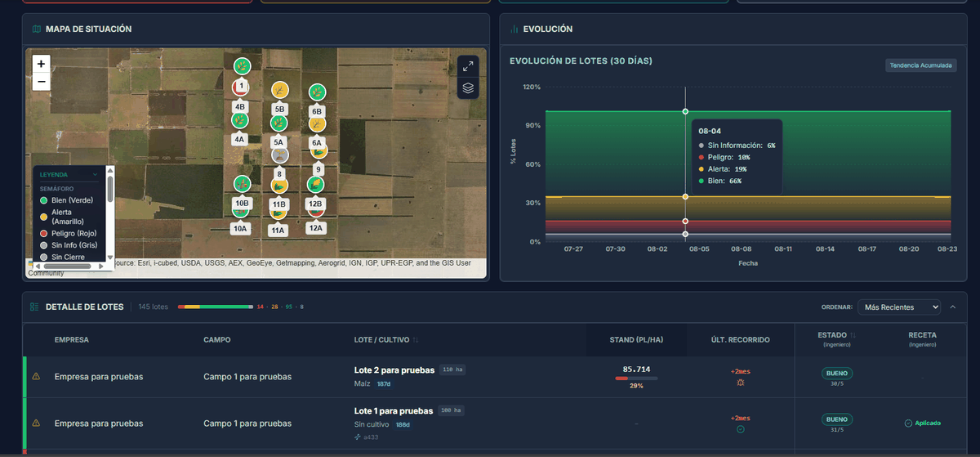The width and height of the screenshot is (980, 457).
Task: Click the 10A lot label on map
Action: [240, 229]
